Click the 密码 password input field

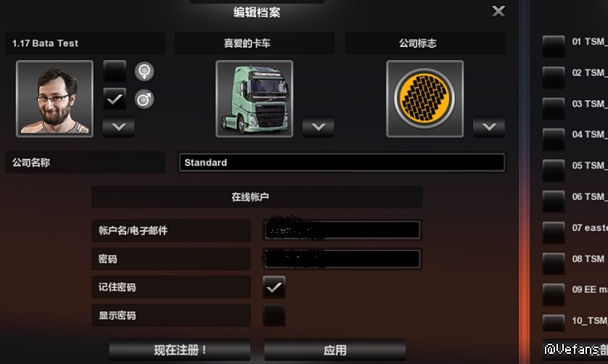[x=342, y=259]
